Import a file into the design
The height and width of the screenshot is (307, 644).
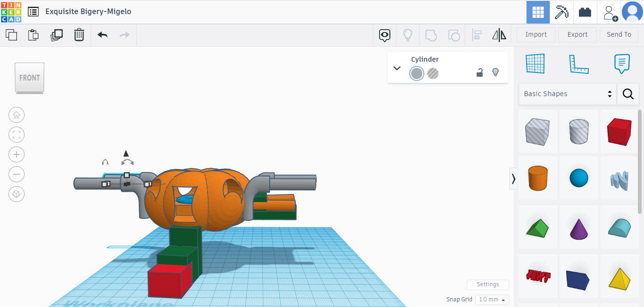click(536, 34)
